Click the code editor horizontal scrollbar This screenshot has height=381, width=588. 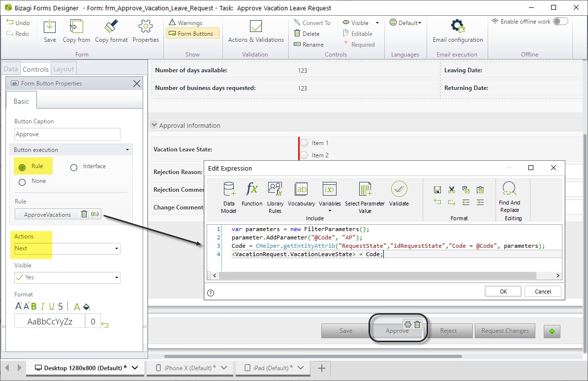pos(377,276)
